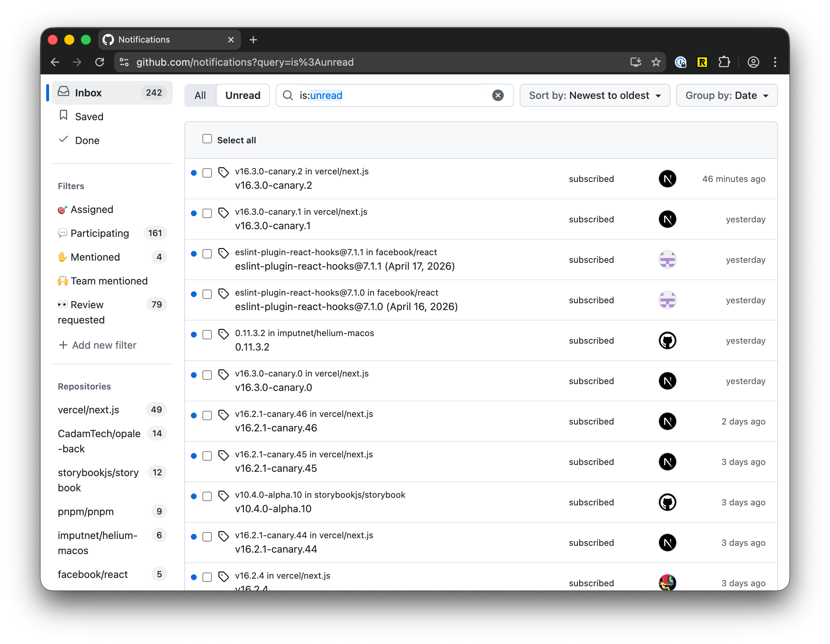
Task: Open eslint-plugin-react-hooks@7.1.1 (April 17, 2026) release
Action: [x=345, y=266]
